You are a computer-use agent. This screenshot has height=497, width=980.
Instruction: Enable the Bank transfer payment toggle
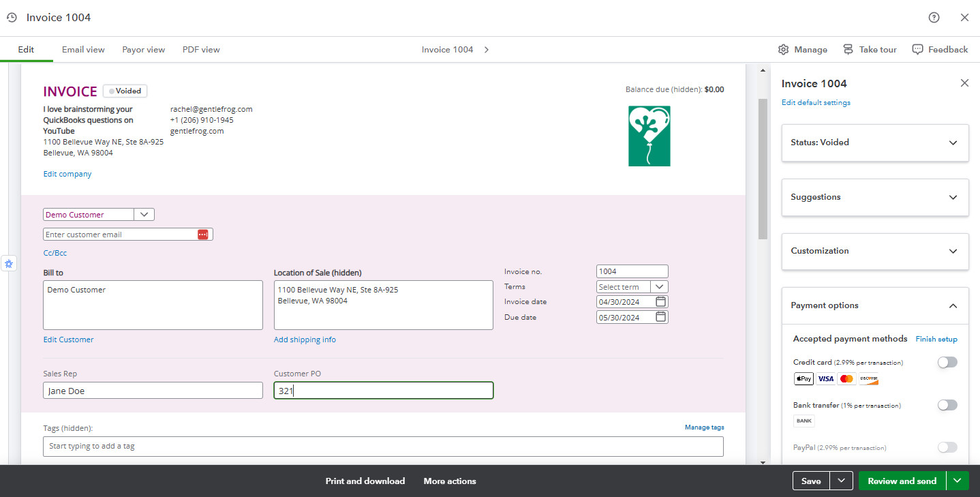click(947, 405)
